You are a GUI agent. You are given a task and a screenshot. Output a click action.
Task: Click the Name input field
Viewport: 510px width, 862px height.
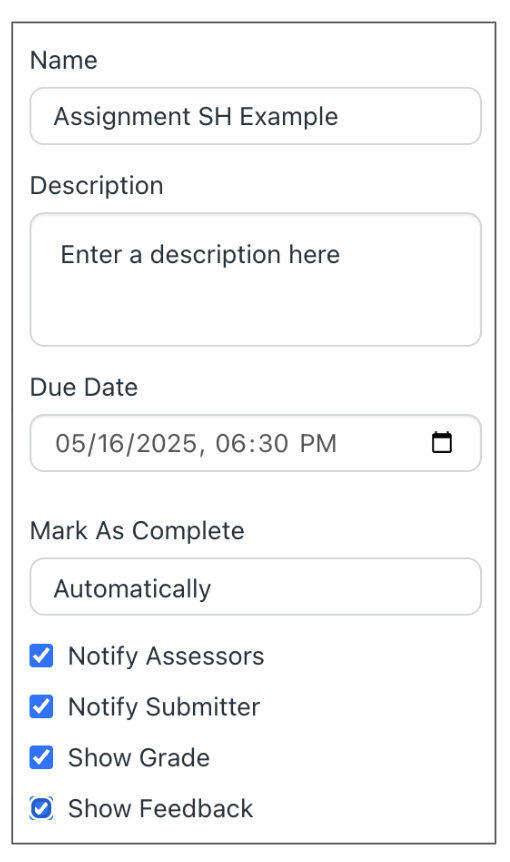coord(256,116)
